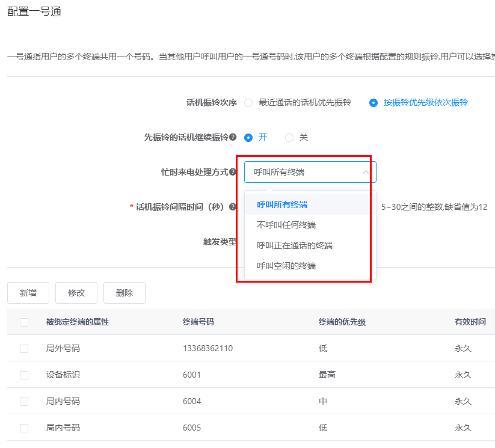Check the checkbox for 局内号码 6005
This screenshot has height=448, width=495.
24,428
